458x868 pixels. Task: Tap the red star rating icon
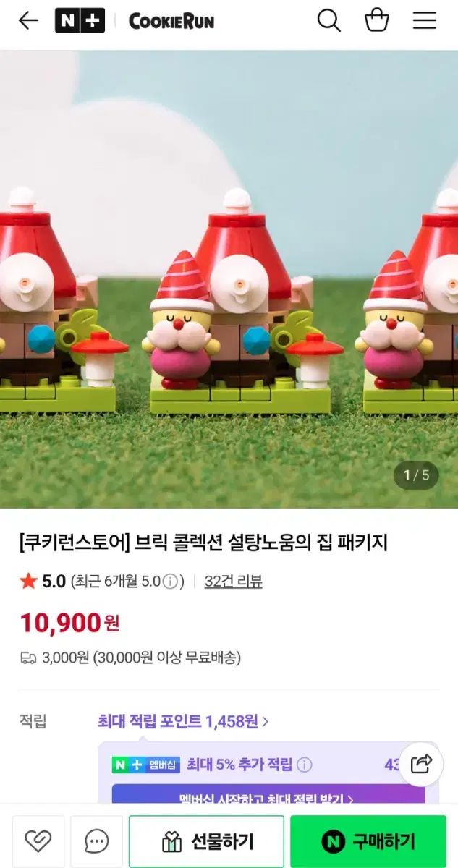(x=28, y=581)
